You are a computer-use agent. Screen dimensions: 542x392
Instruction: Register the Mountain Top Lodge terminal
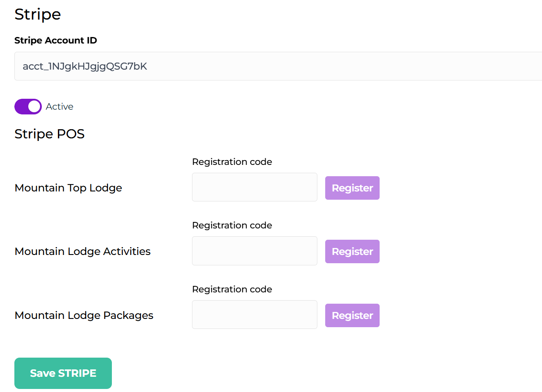point(352,188)
